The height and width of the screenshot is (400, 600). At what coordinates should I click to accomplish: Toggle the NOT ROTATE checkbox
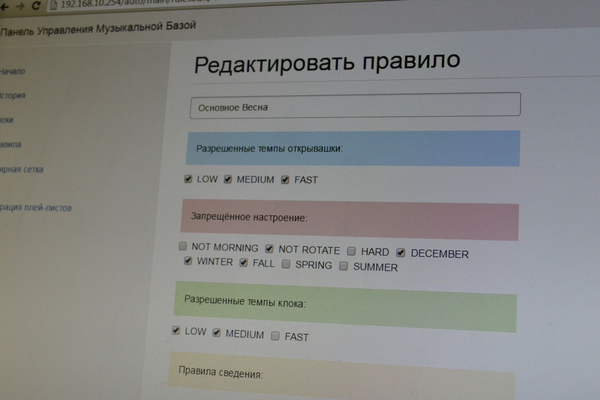point(269,249)
